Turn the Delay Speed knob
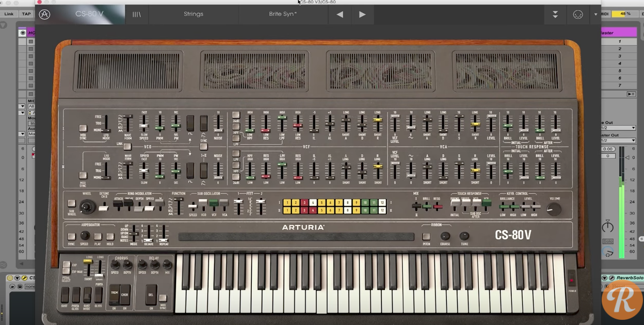 142,265
